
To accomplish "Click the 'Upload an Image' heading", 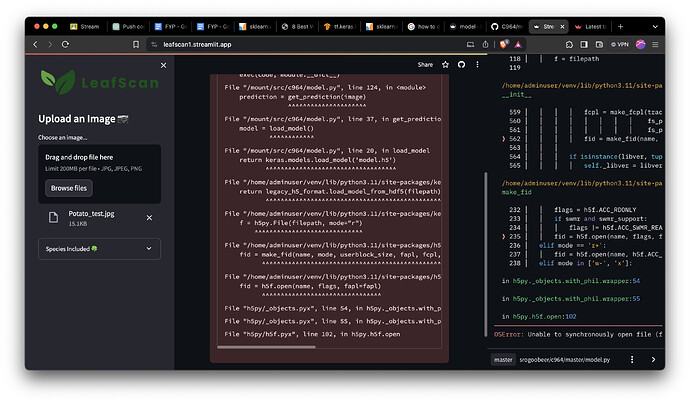I will pos(83,119).
